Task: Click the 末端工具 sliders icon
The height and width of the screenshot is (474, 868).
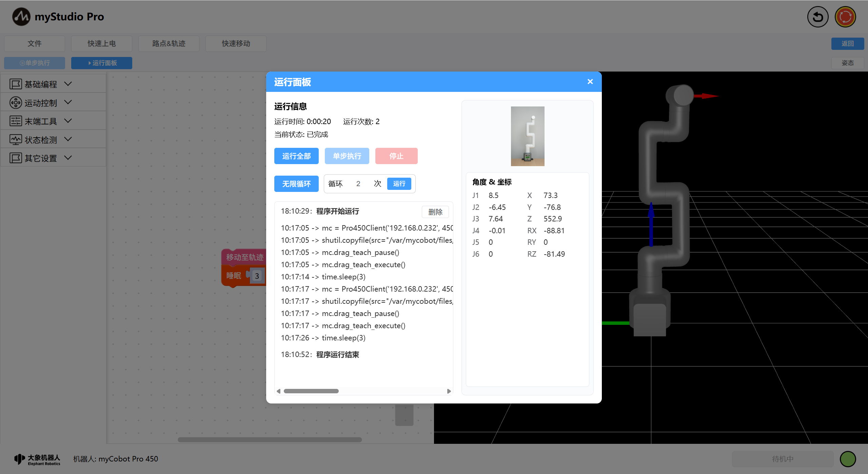Action: (x=16, y=121)
